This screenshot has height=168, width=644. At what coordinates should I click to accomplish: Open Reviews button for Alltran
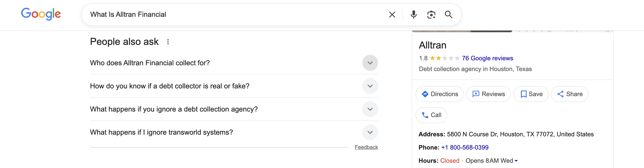489,94
